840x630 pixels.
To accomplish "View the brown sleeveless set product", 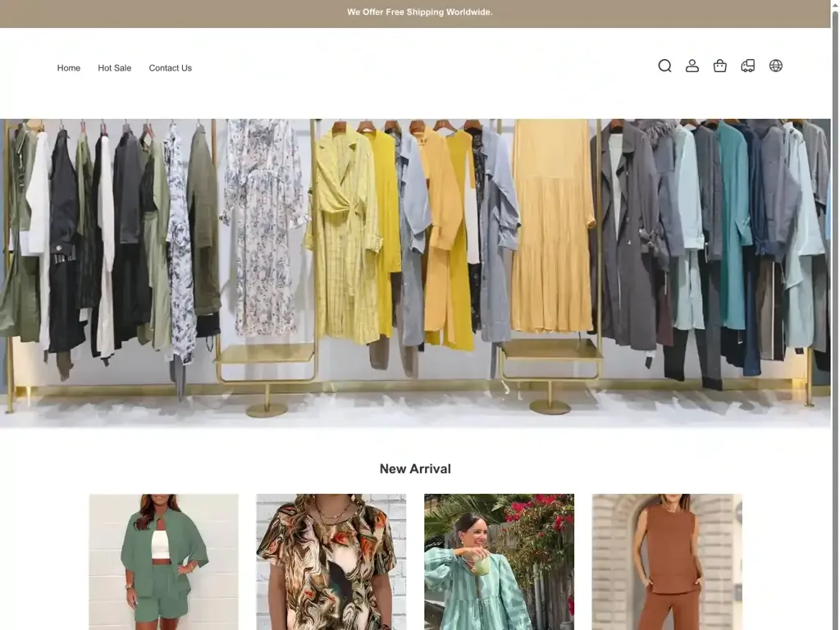I will point(667,562).
